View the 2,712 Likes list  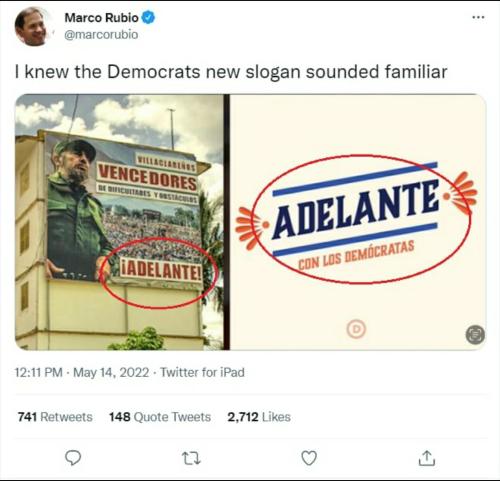(259, 417)
